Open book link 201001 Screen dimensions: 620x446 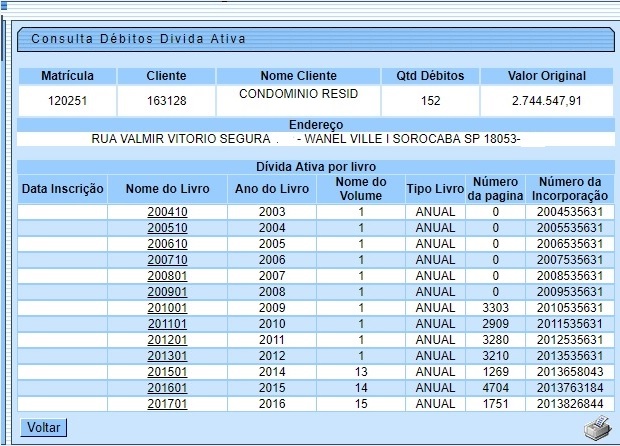[x=167, y=308]
